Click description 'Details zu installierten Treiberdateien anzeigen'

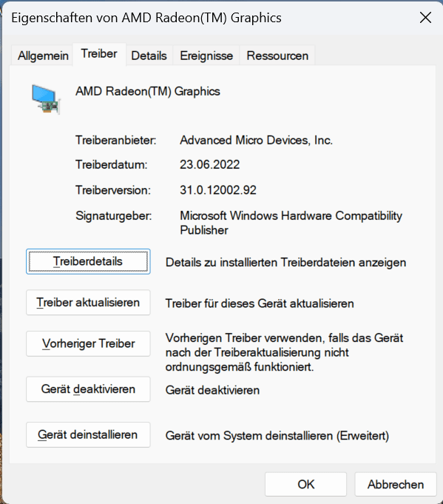point(286,263)
